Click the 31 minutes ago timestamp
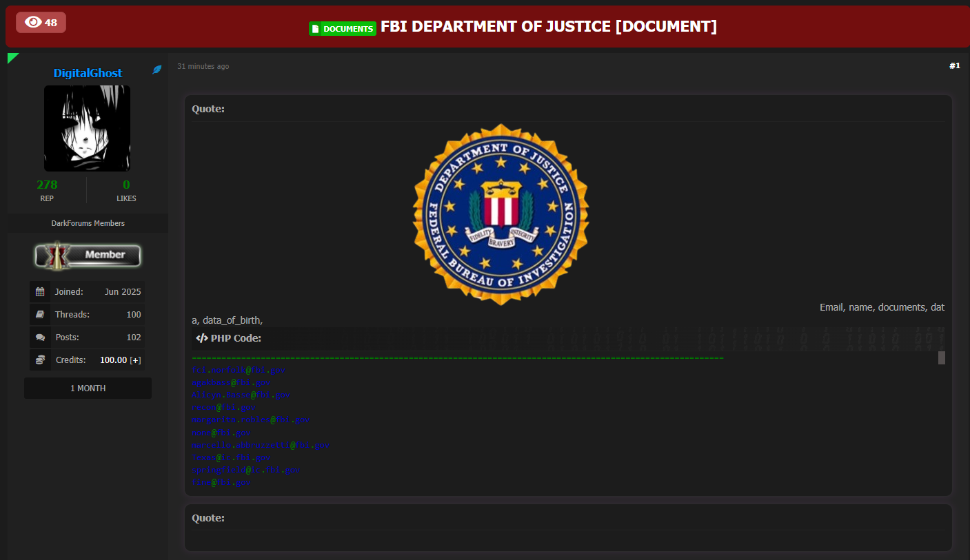 (203, 65)
